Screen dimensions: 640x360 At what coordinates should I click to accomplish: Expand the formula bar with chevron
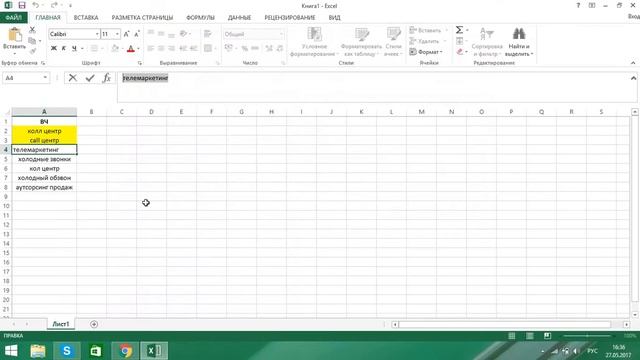click(x=633, y=78)
